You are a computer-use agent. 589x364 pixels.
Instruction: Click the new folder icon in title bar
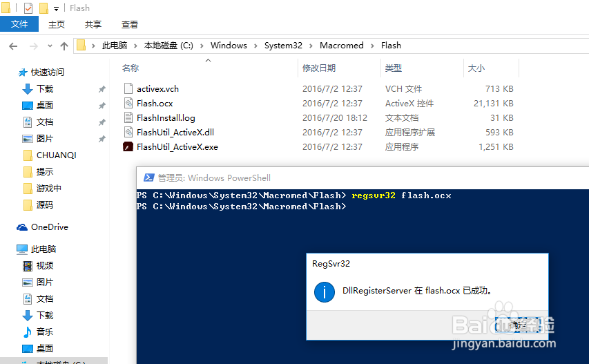[44, 8]
